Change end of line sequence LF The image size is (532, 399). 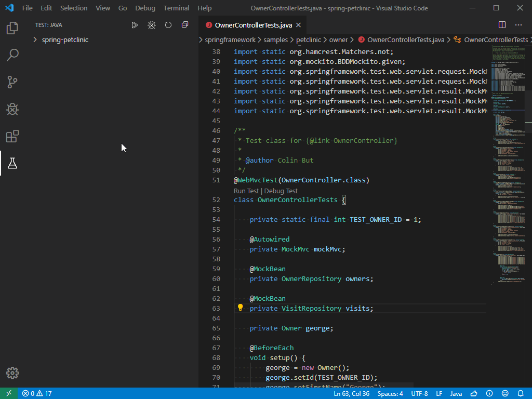click(x=439, y=394)
